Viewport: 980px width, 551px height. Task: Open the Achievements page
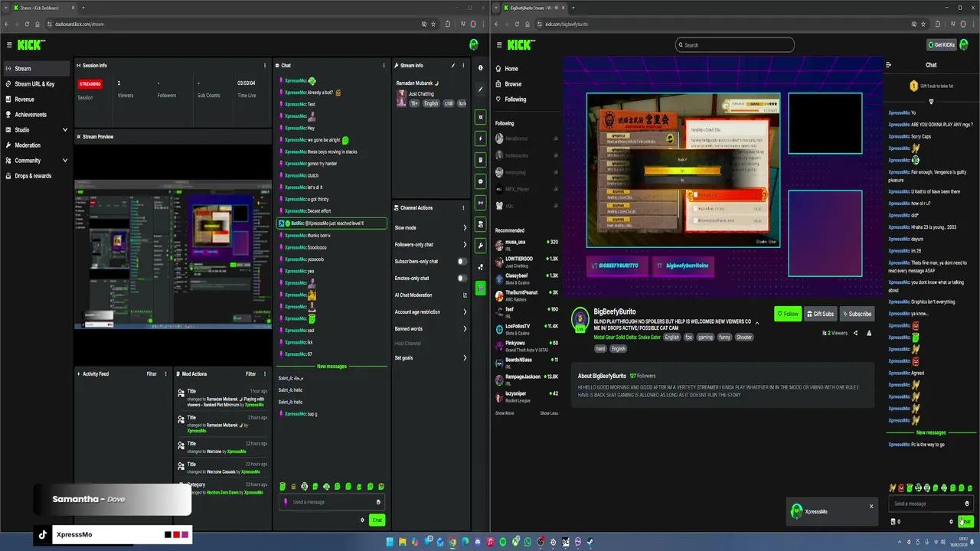pyautogui.click(x=31, y=115)
